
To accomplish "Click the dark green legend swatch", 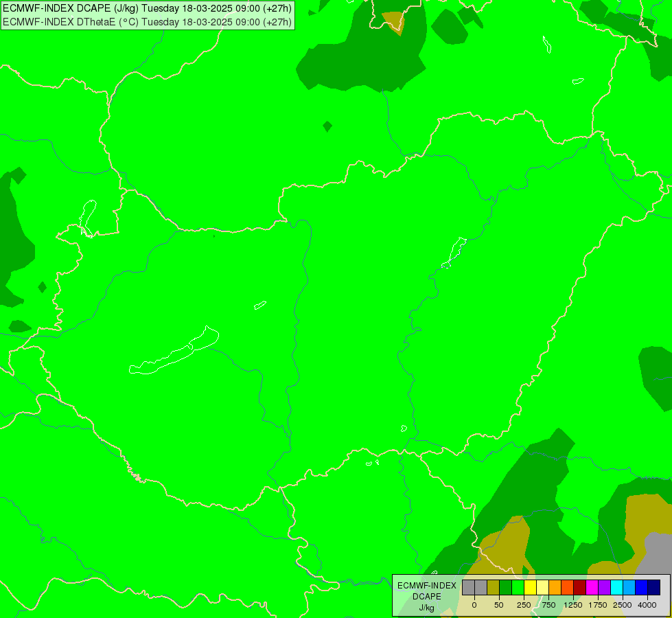I will (x=506, y=587).
